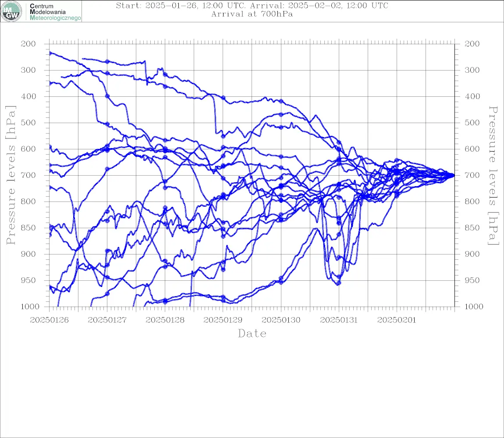The width and height of the screenshot is (504, 438).
Task: Click the right axis 700 label
Action: pos(472,176)
